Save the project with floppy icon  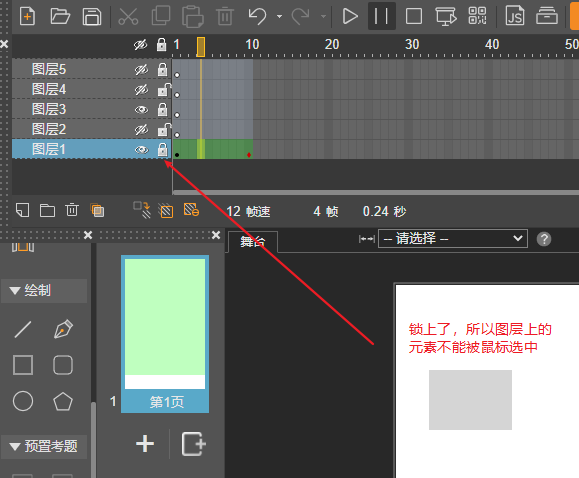point(92,16)
